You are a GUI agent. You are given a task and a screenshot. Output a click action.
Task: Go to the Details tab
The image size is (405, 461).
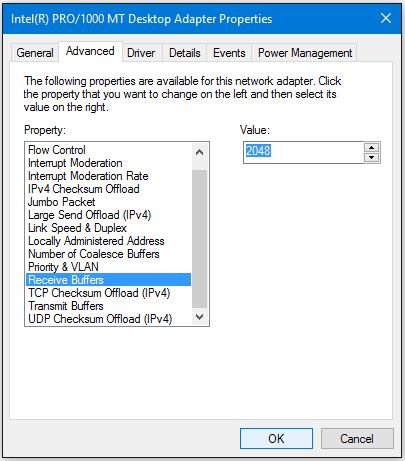point(184,53)
